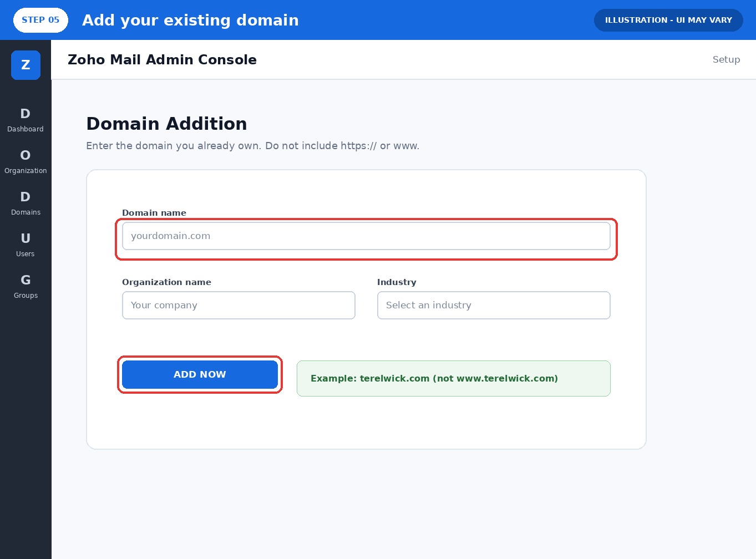Viewport: 756px width, 559px height.
Task: Click the 'ILLUSTRATION - UI MAY VARY' badge
Action: [668, 20]
